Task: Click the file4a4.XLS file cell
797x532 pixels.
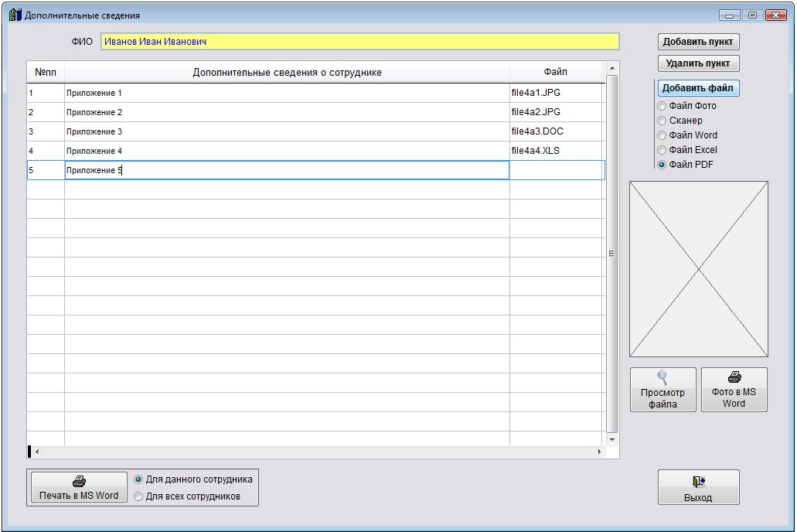Action: [x=556, y=151]
